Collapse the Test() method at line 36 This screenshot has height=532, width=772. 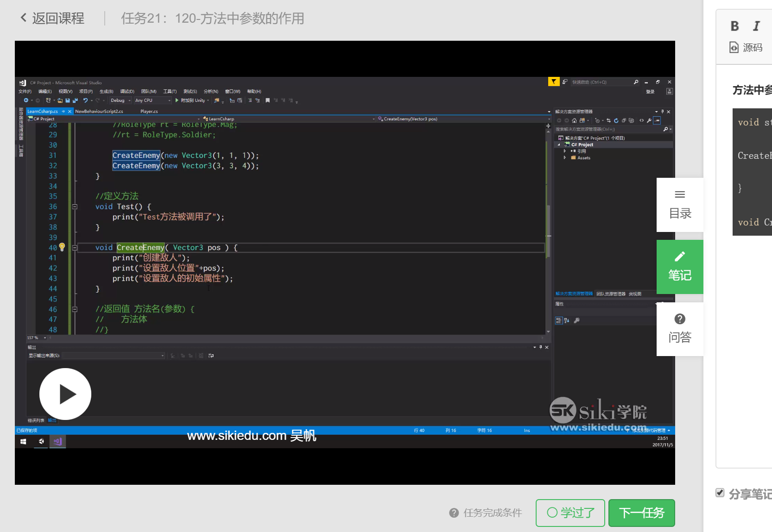point(75,207)
